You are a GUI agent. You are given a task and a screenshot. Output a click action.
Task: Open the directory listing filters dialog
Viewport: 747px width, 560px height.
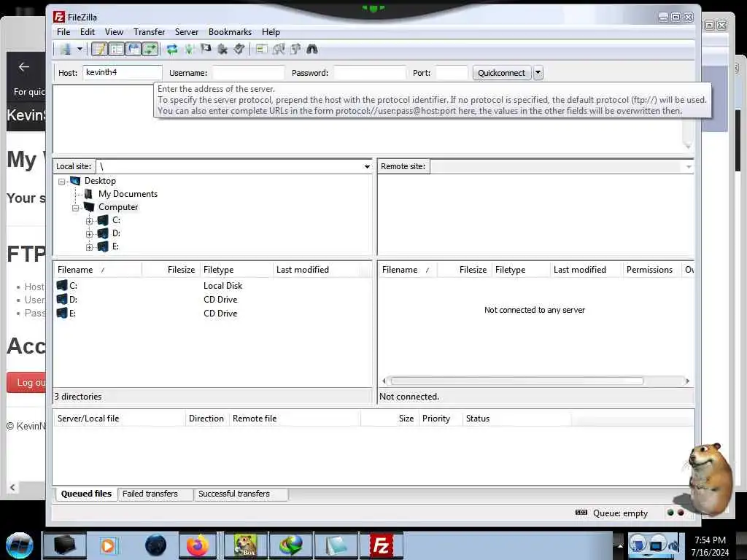click(261, 49)
